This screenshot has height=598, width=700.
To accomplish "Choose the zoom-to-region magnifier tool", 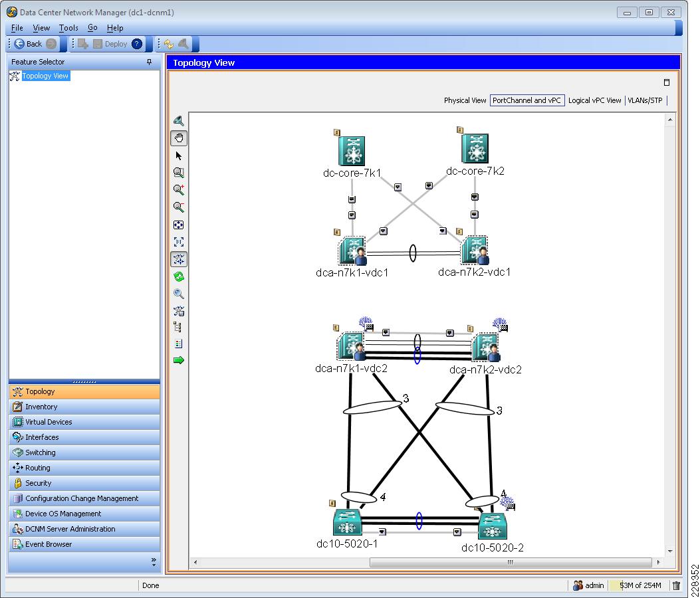I will coord(179,173).
